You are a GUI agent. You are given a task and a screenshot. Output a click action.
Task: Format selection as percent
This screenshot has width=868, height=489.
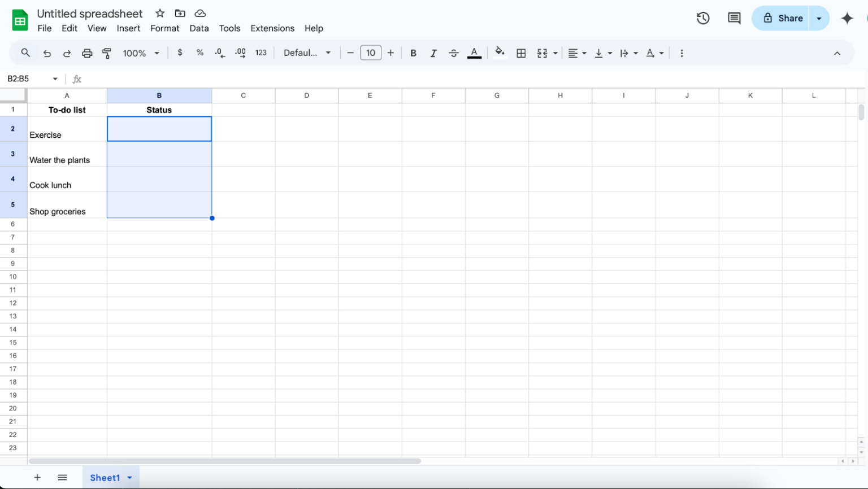199,53
